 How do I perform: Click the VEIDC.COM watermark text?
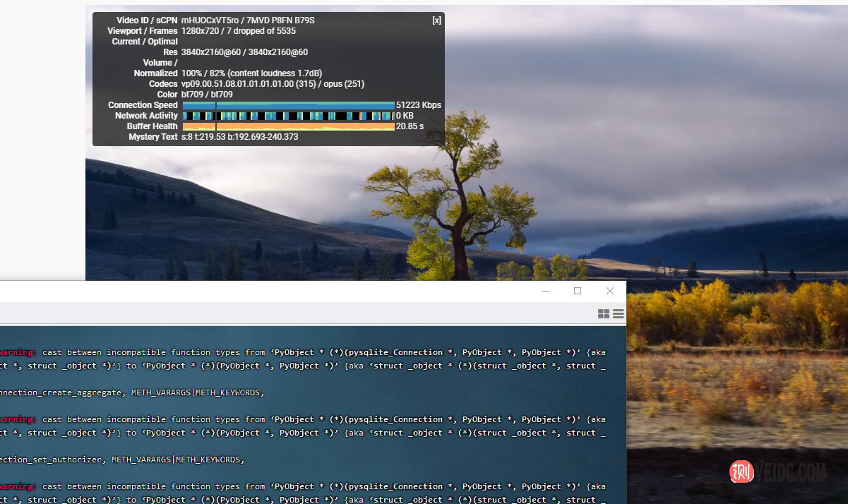point(791,472)
